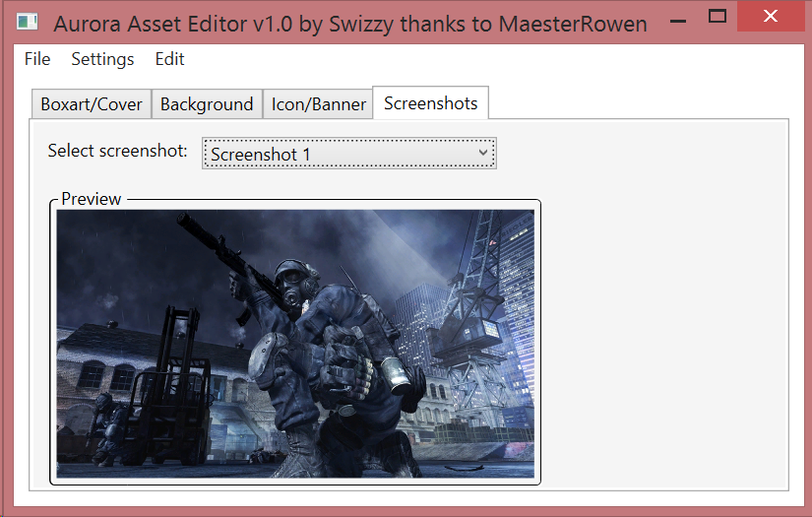
Task: Select the Screenshots tab
Action: (x=430, y=103)
